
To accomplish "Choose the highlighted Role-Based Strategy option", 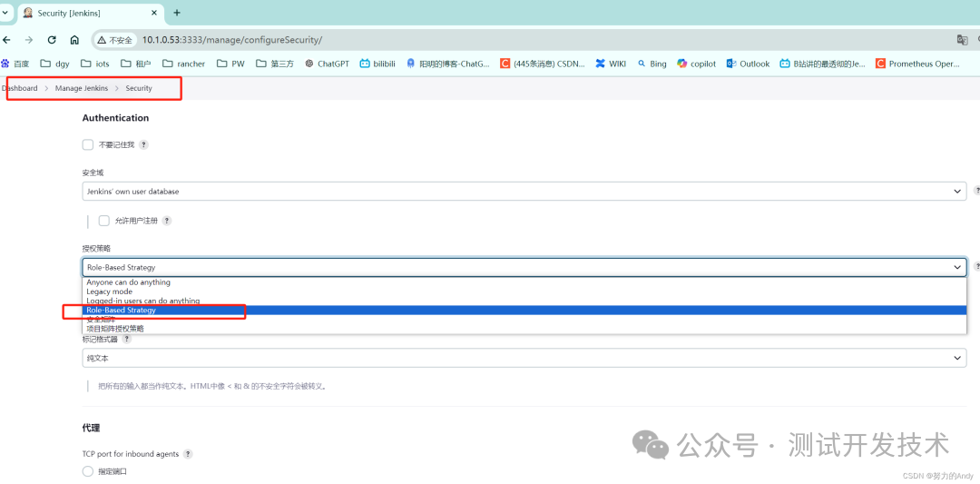I will (x=524, y=311).
